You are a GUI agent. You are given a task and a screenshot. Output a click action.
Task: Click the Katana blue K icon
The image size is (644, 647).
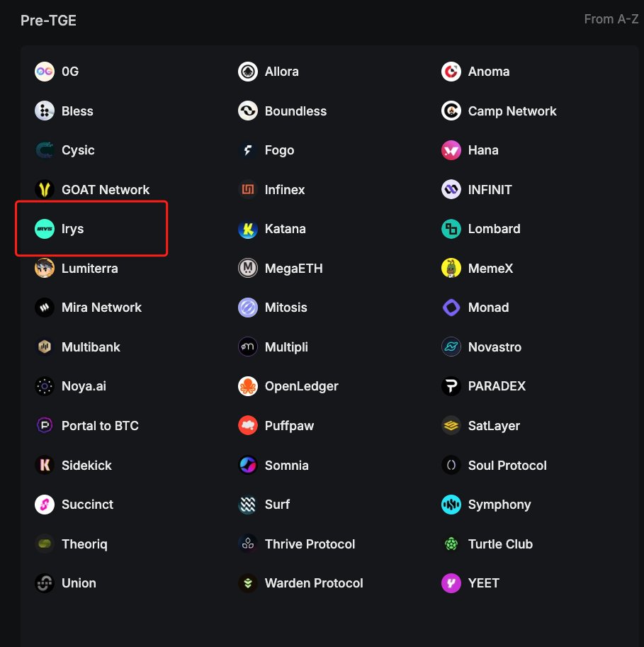coord(248,229)
